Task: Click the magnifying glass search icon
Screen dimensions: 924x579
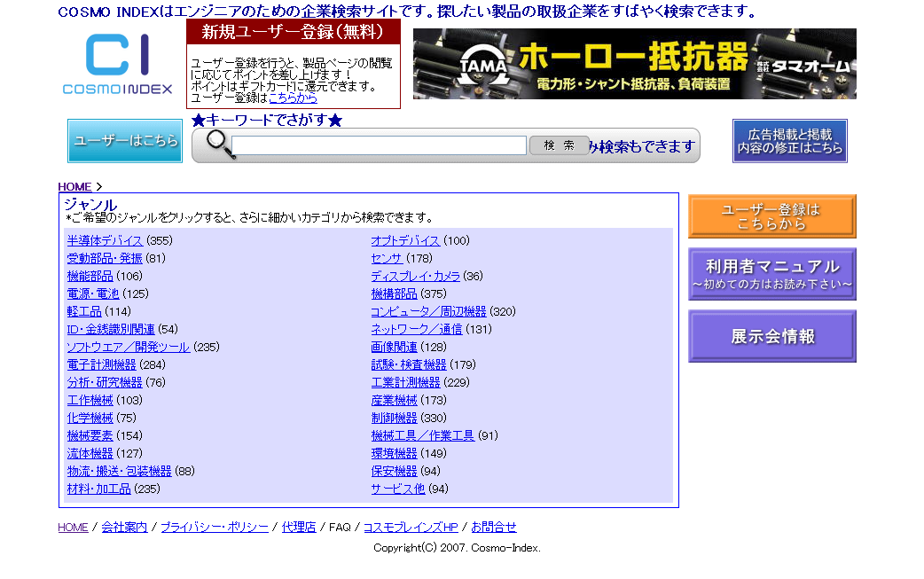Action: 220,145
